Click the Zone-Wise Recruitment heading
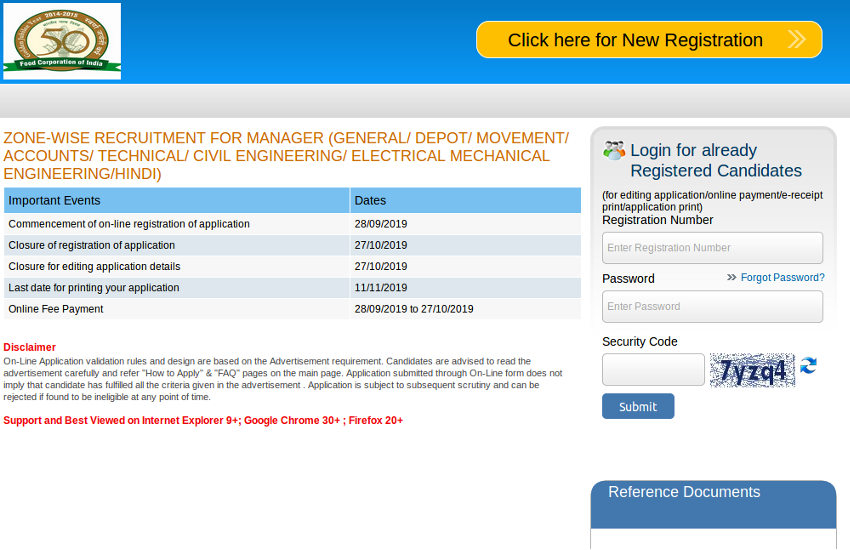 click(x=286, y=156)
